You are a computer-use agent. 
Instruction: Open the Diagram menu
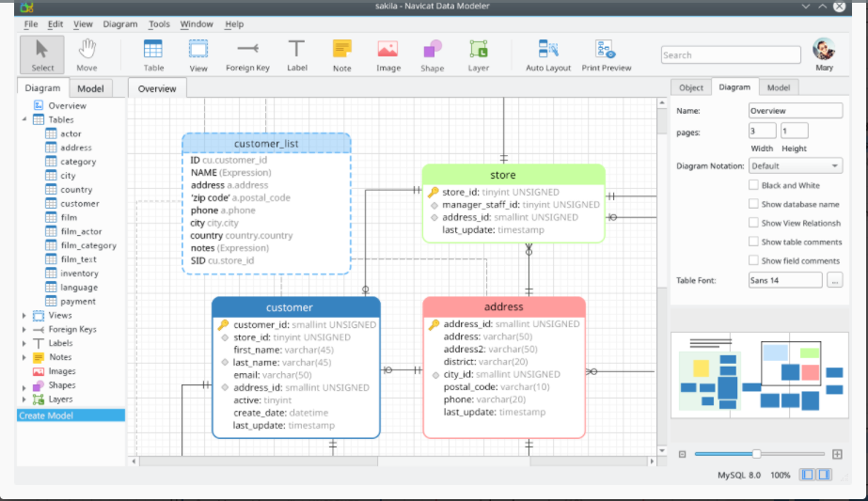[x=120, y=23]
